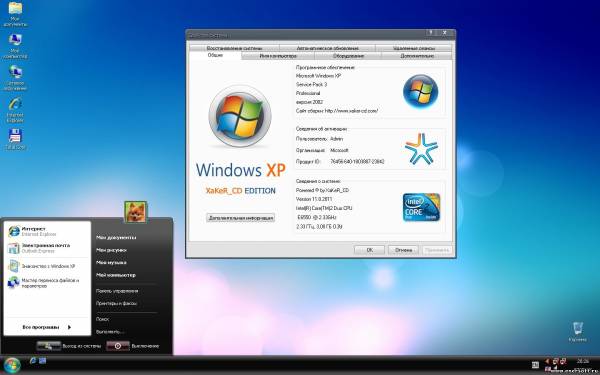The height and width of the screenshot is (375, 600).
Task: Click the help question-mark button in dialog title
Action: pos(431,33)
